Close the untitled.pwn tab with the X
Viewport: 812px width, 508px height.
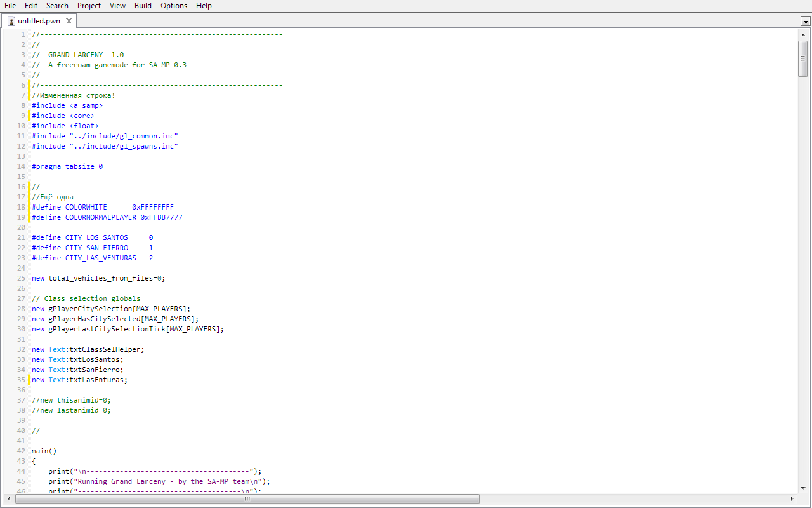pyautogui.click(x=69, y=20)
